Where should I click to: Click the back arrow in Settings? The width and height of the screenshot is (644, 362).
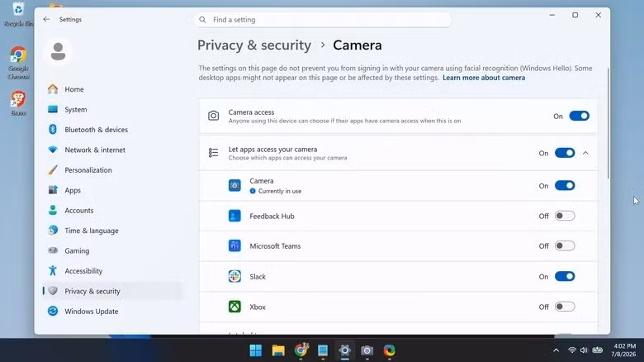coord(46,19)
